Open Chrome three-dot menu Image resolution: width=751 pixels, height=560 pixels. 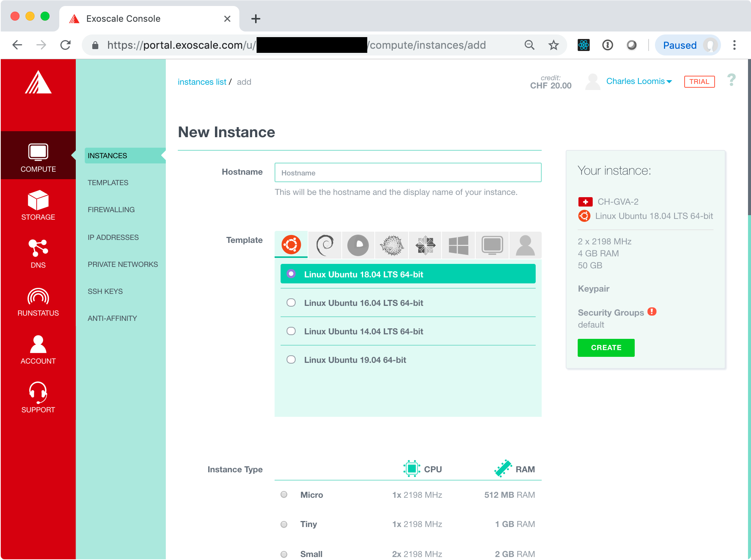click(734, 45)
